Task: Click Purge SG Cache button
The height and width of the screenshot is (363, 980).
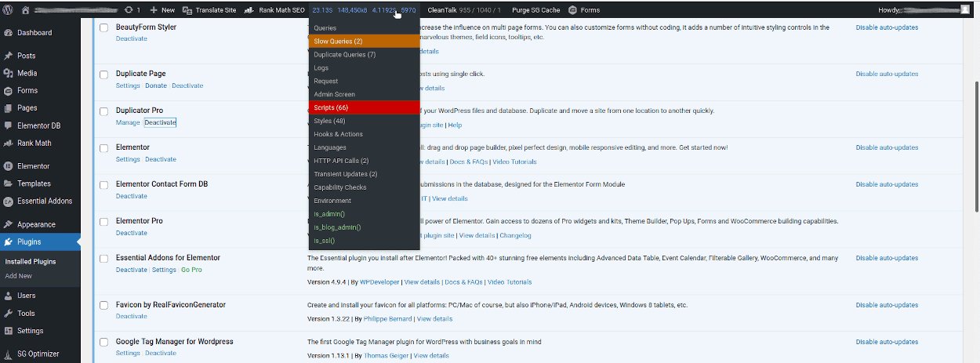Action: tap(535, 9)
